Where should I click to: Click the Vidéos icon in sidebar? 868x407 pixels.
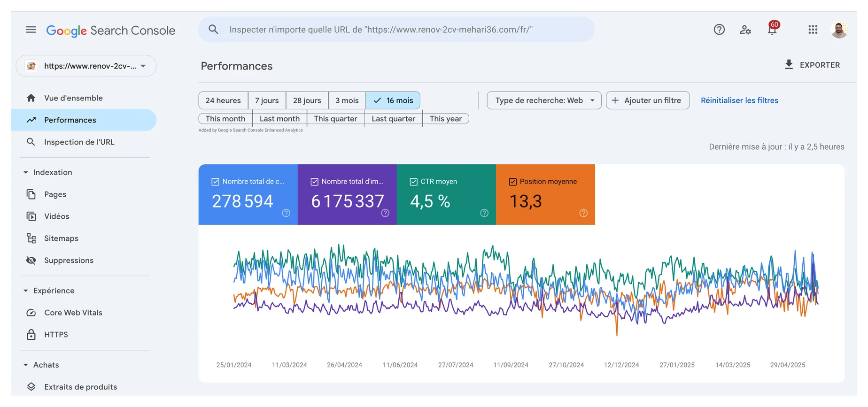point(31,216)
